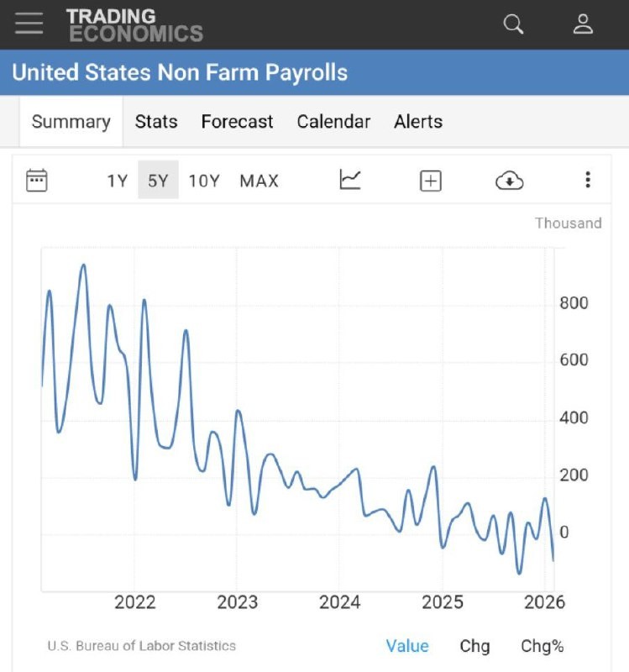This screenshot has width=629, height=672.
Task: Show the Chg% series view
Action: pyautogui.click(x=543, y=646)
